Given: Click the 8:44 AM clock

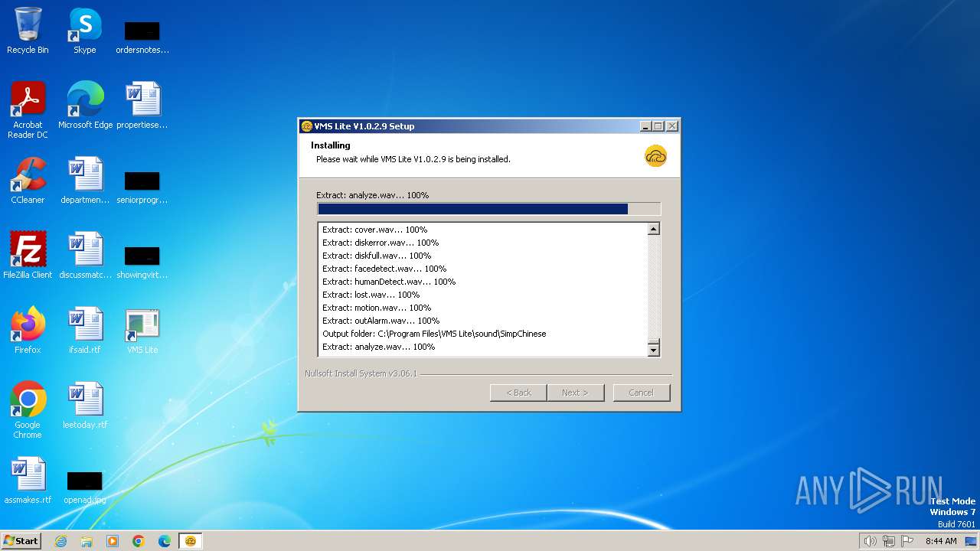Looking at the screenshot, I should coord(941,541).
